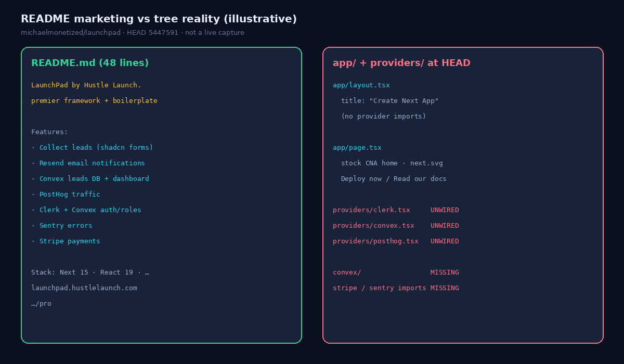This screenshot has height=364, width=624.
Task: Click the 'providers/convex.tsx' file name
Action: (x=373, y=226)
